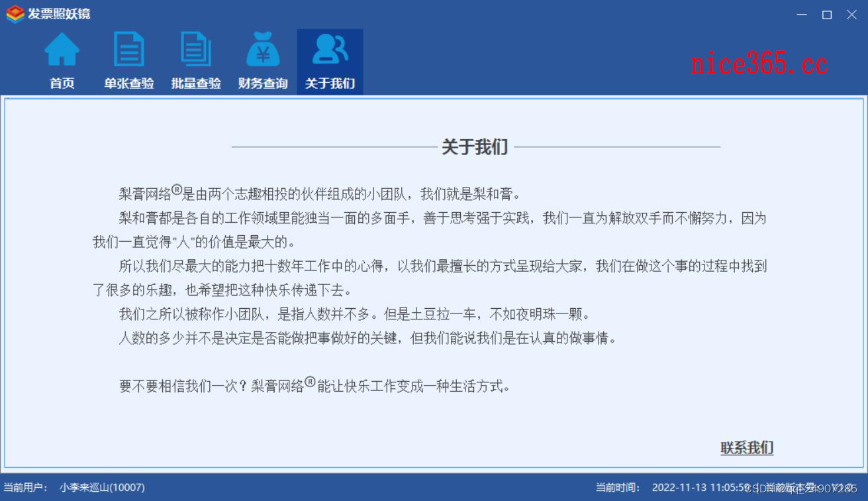Click the 发票照妖镜 app logo icon
This screenshot has height=501, width=868.
[15, 14]
